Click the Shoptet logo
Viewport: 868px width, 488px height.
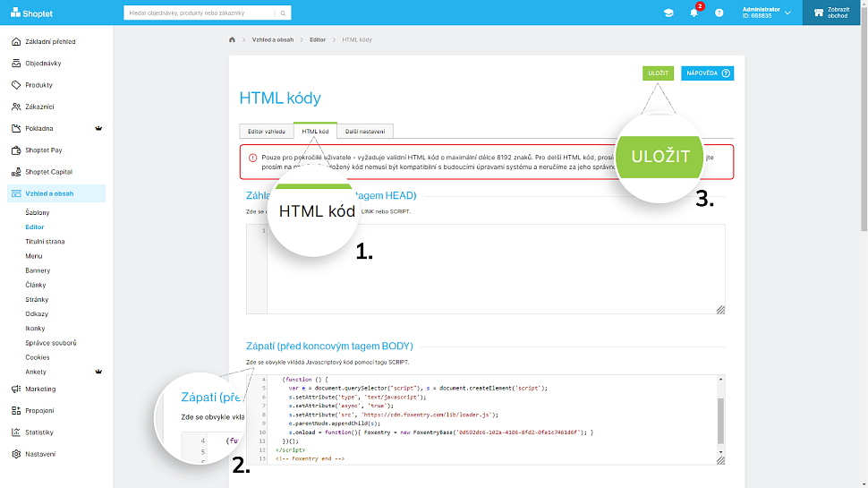31,13
